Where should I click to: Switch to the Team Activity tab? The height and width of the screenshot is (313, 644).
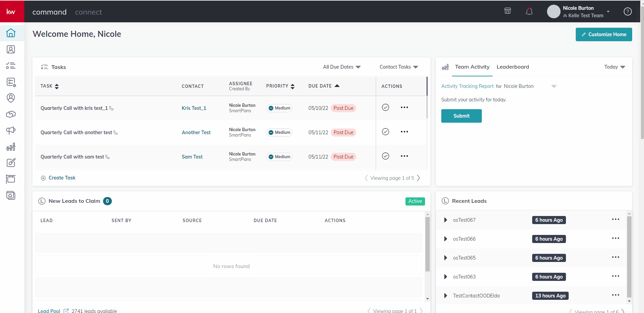point(472,67)
